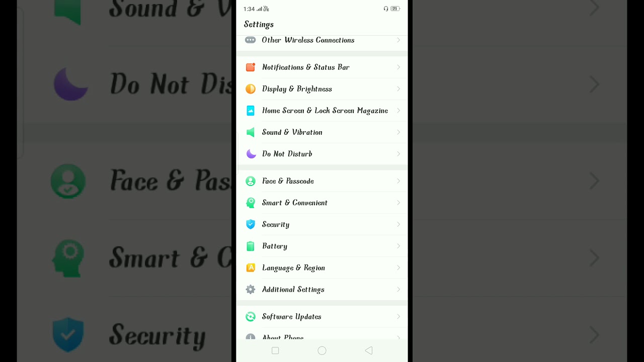Screen dimensions: 644x362
Task: Open Additional Settings row chevron
Action: (x=398, y=289)
